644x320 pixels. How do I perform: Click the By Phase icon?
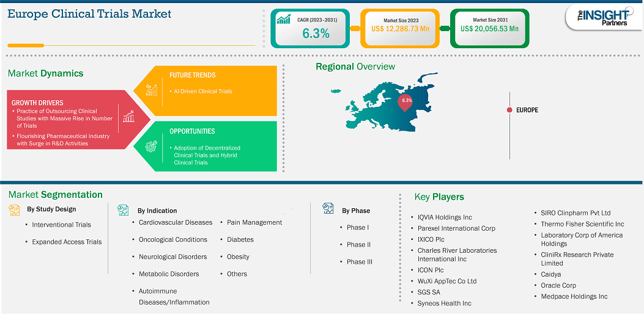tap(328, 208)
